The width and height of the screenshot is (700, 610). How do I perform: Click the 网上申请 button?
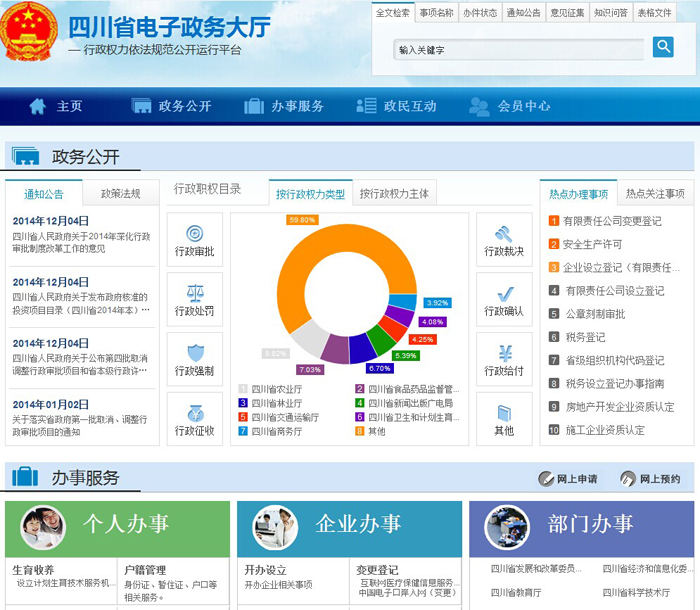coord(568,479)
